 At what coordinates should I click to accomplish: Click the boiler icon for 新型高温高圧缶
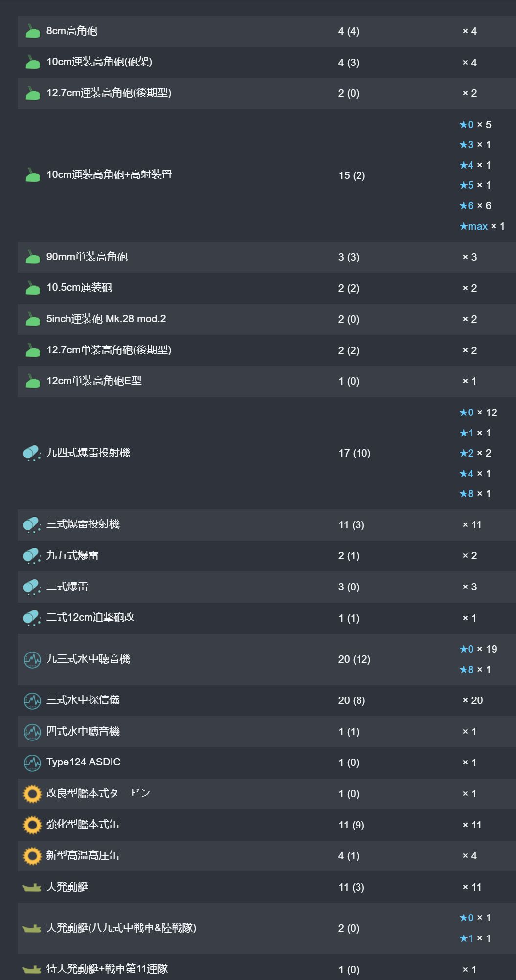click(32, 856)
